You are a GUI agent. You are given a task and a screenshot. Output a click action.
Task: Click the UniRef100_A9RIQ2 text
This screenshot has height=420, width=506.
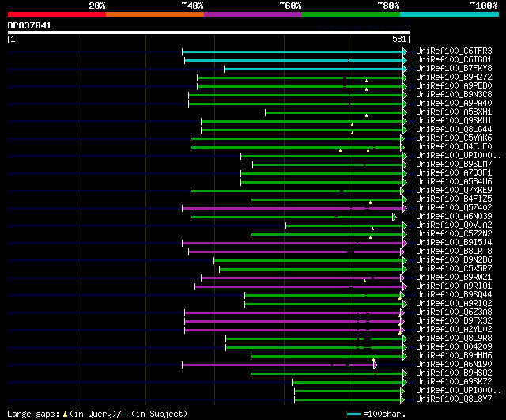coord(454,304)
